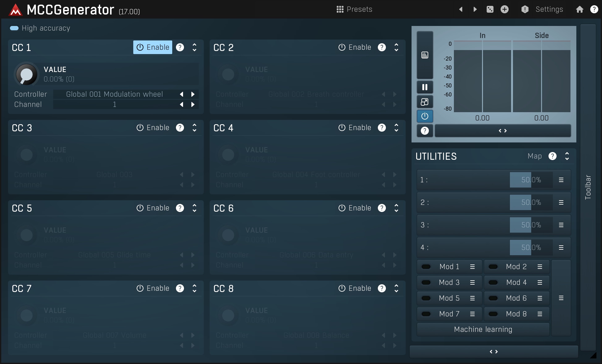Image resolution: width=602 pixels, height=364 pixels.
Task: Click the Map button in Utilities
Action: click(x=535, y=156)
